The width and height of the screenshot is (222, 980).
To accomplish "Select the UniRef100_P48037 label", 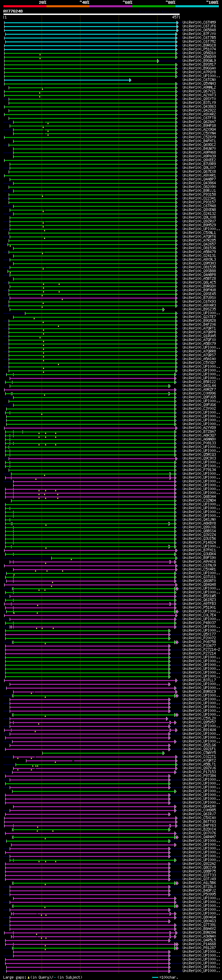I will click(199, 623).
